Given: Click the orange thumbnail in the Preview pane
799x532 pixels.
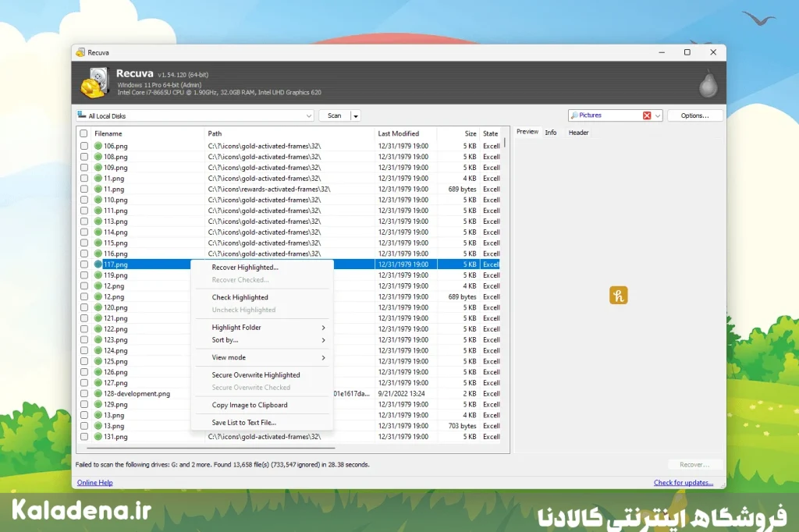Looking at the screenshot, I should pos(618,295).
